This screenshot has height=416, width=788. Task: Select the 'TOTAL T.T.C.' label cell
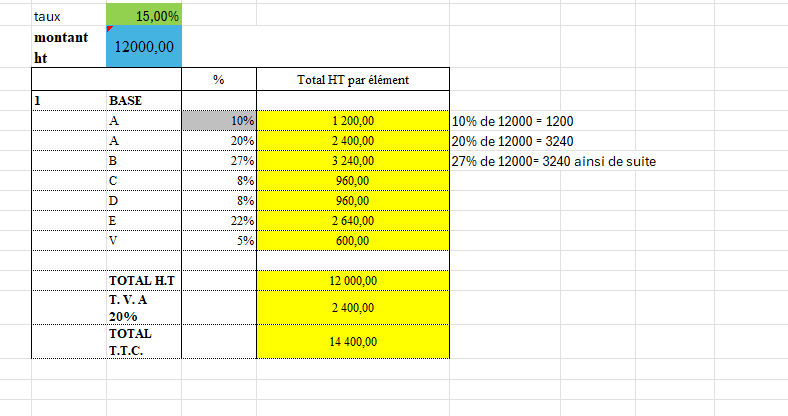pos(144,341)
